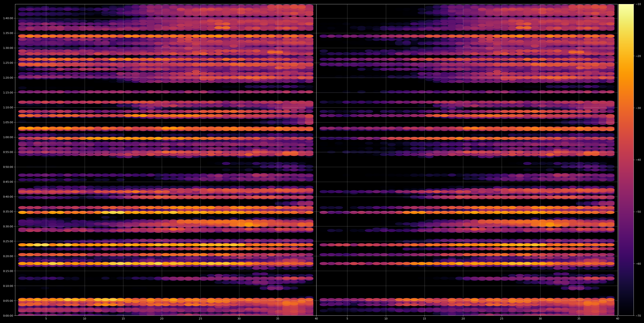Click x-axis label 25 of left plot
Screen dimensions: 644x323
[200, 319]
